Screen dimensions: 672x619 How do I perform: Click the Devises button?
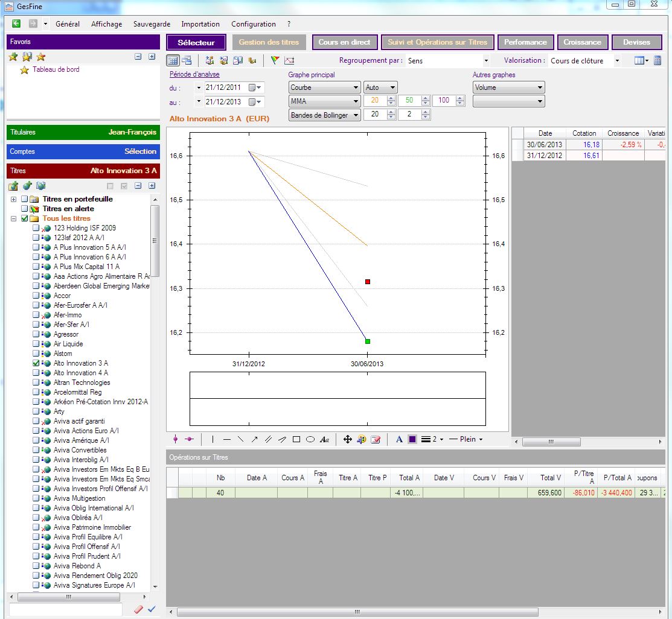click(x=636, y=42)
